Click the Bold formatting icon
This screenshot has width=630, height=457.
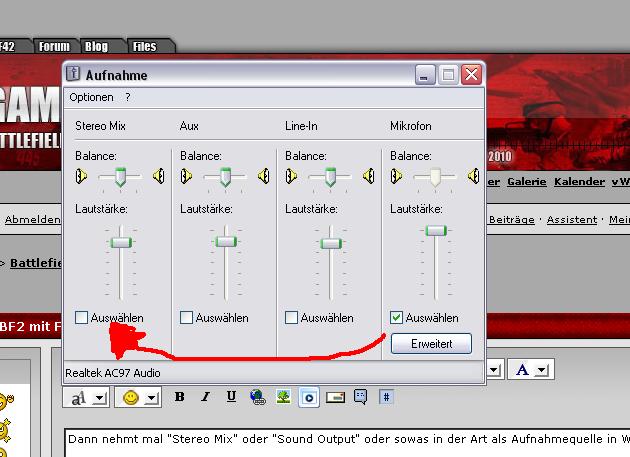[x=180, y=397]
